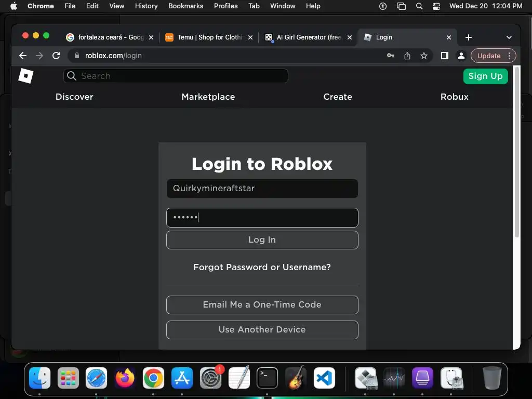532x399 pixels.
Task: Open the Bookmarks menu
Action: click(x=185, y=6)
